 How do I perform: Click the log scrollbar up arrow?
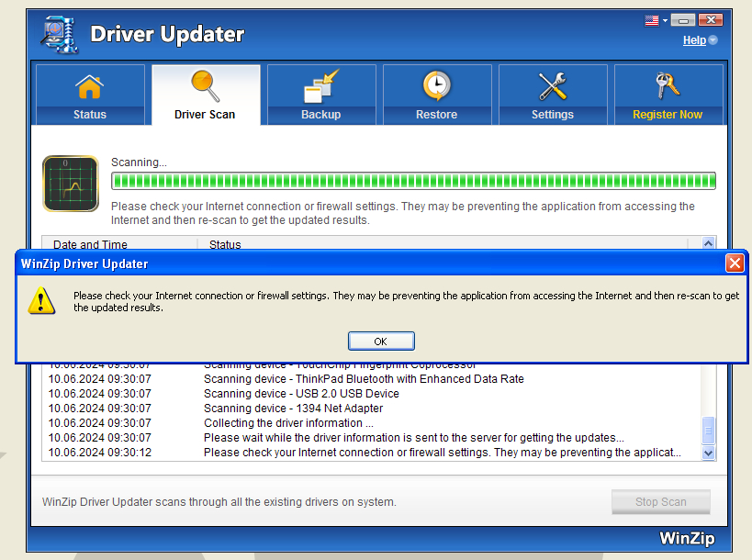tap(708, 242)
